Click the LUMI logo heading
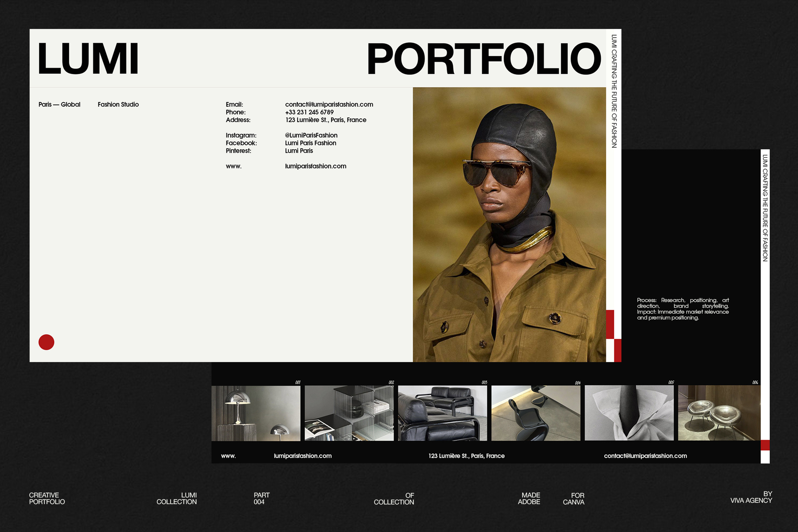This screenshot has height=532, width=798. click(90, 60)
